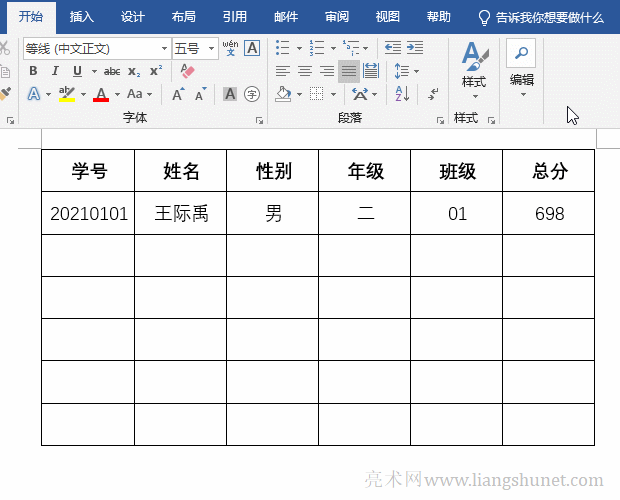Click the format painter brush icon
620x500 pixels.
(x=5, y=94)
